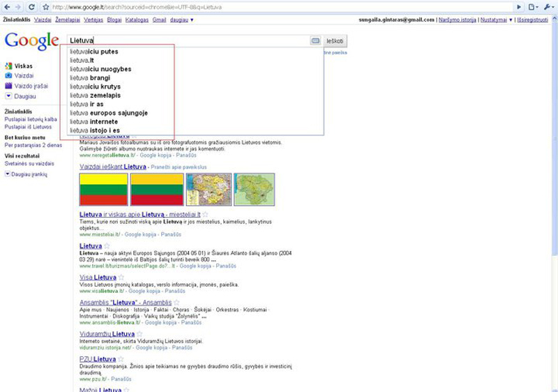Filter results Per pastarąsias 2 dienas
This screenshot has height=392, width=558.
click(33, 145)
